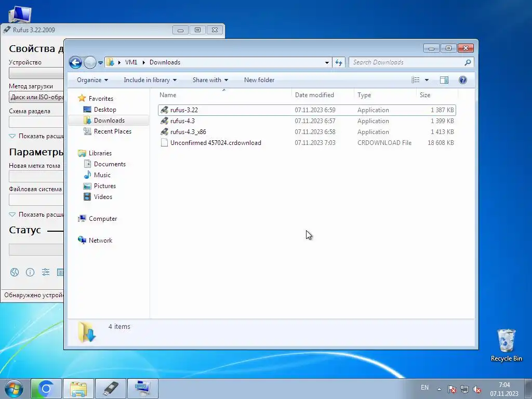Open the Windows Start menu

(14, 389)
